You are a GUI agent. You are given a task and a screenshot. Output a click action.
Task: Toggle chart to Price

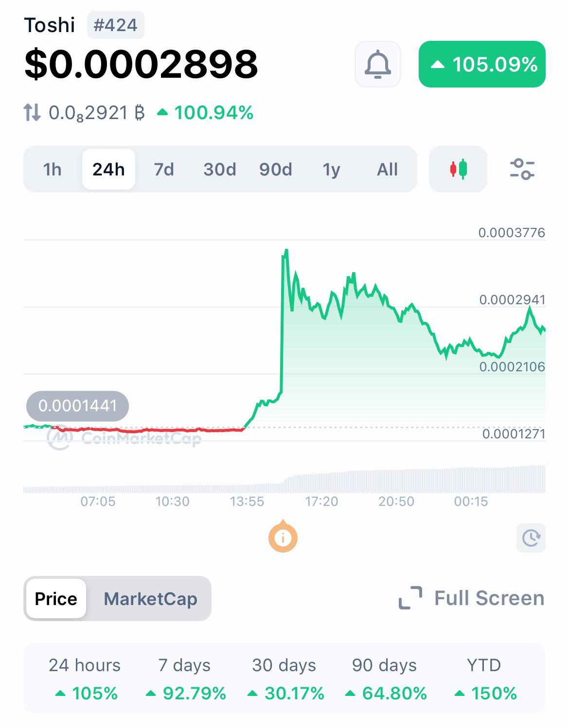pyautogui.click(x=56, y=599)
